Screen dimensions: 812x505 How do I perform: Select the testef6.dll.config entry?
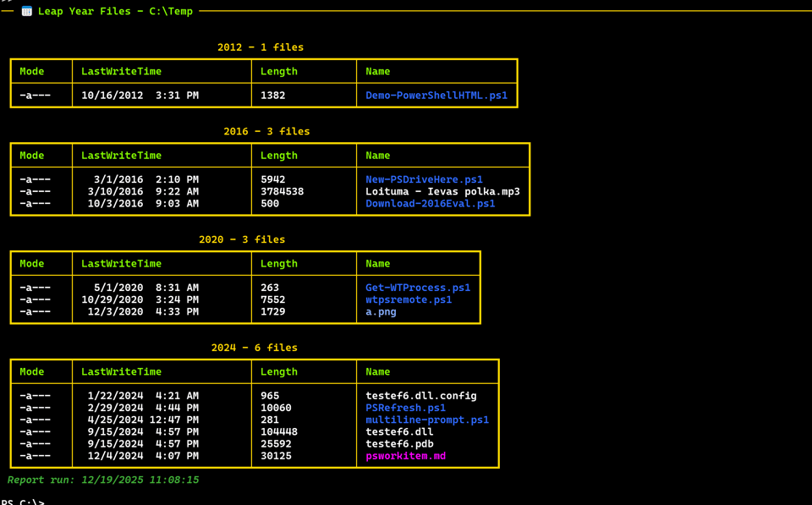[x=420, y=395]
